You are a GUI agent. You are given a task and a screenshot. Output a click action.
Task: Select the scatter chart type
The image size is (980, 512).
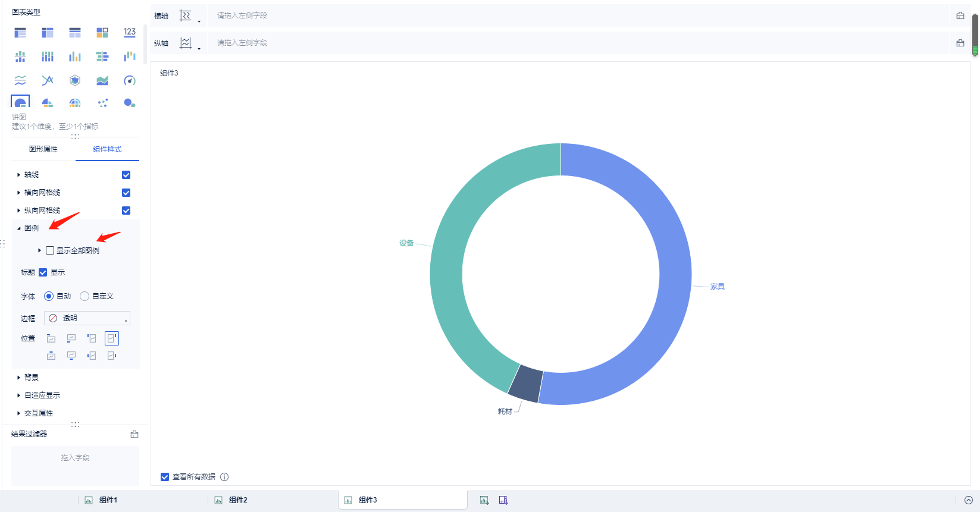pyautogui.click(x=102, y=103)
